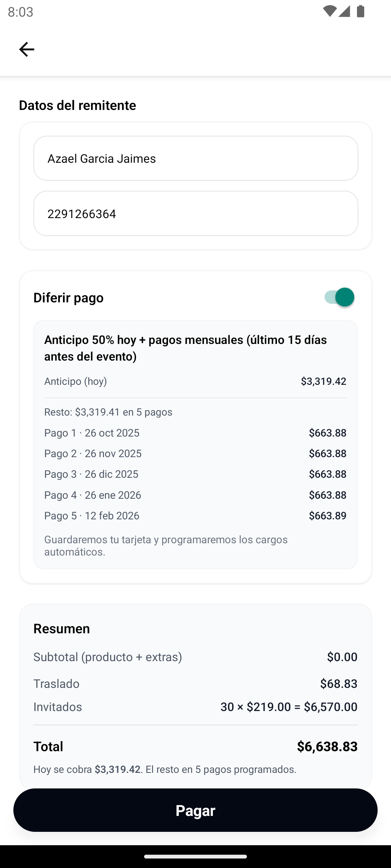
Task: Tap the $663.89 amount of Pago 5
Action: pos(328,516)
